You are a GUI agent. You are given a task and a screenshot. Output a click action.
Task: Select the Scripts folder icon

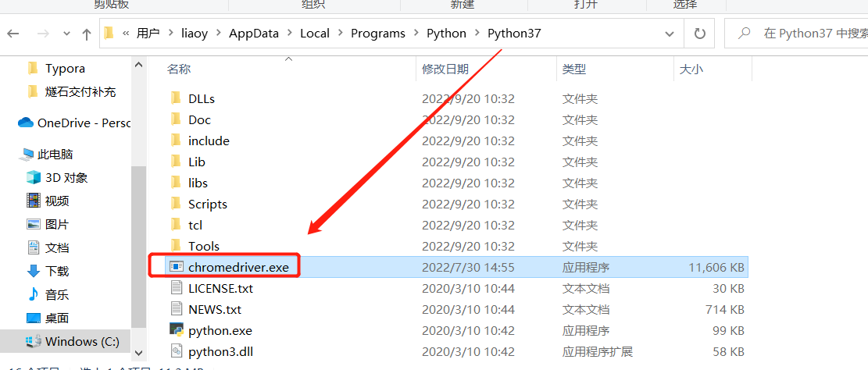[176, 204]
